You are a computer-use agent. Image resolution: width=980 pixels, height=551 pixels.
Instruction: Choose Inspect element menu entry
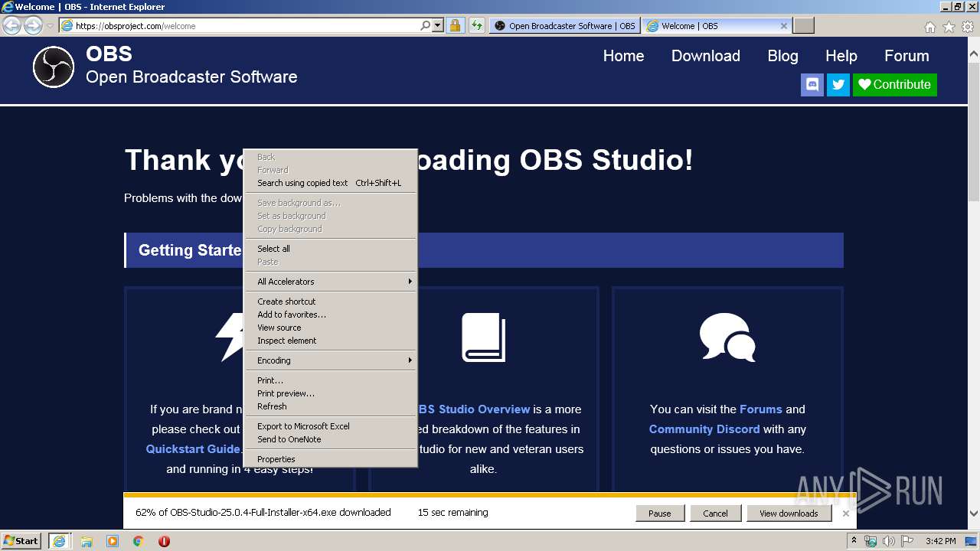(x=331, y=341)
